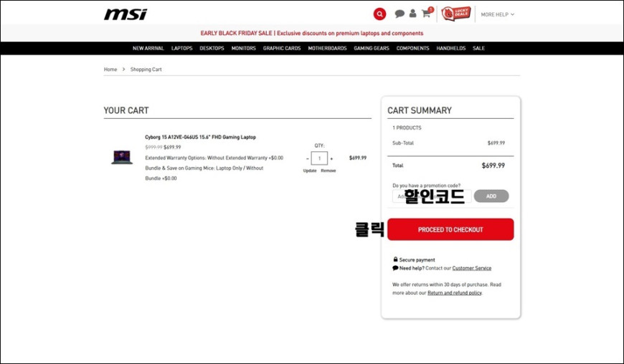Click the Lucky Deals badge
This screenshot has height=364, width=624.
coord(456,14)
